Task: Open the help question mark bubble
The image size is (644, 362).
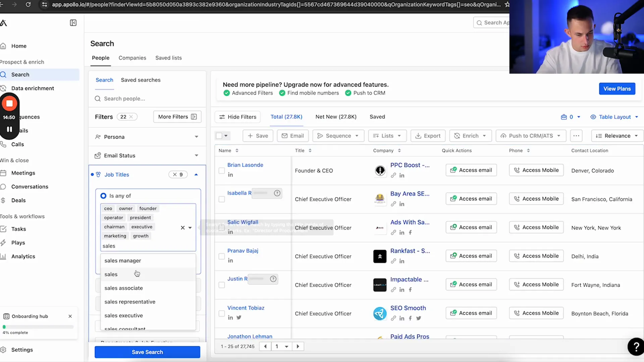Action: pos(636,347)
